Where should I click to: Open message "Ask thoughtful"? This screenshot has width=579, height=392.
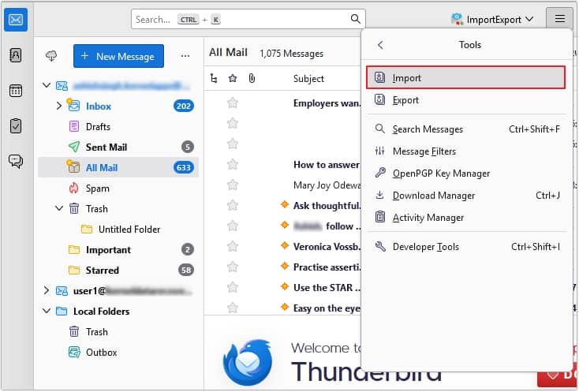327,206
